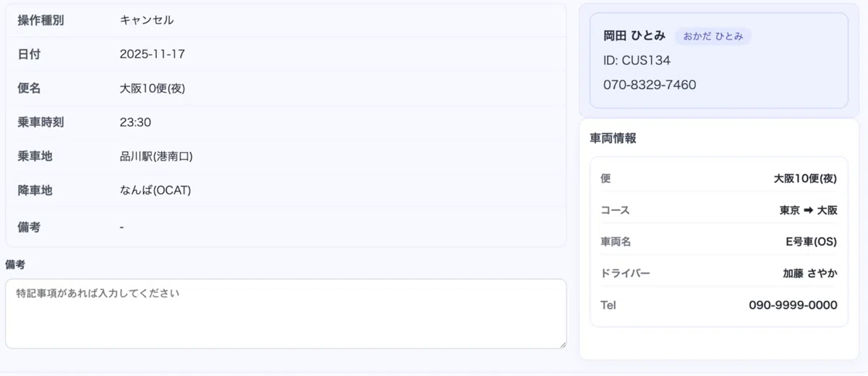Click the course arrow 東京 ➡ 大阪
Viewport: 868px width, 376px height.
point(808,210)
